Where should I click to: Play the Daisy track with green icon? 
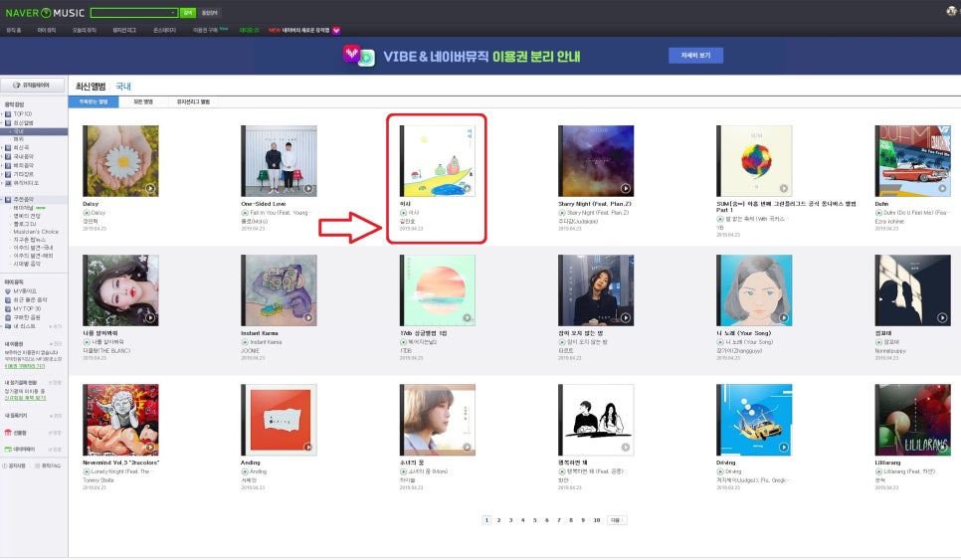(x=87, y=213)
